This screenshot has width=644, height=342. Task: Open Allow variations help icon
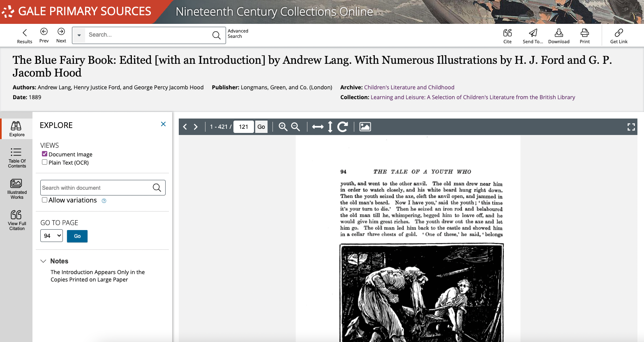104,201
